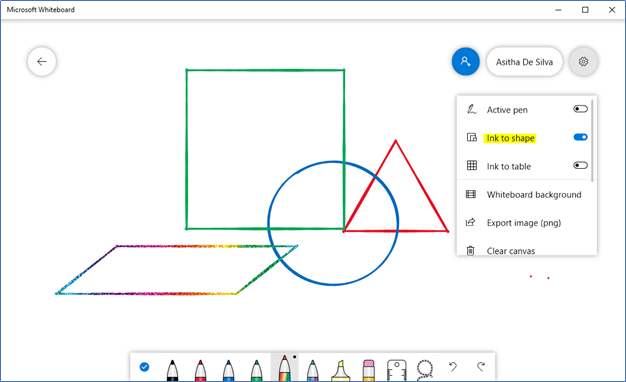Turn off the Ink to shape toggle
This screenshot has width=626, height=382.
[x=580, y=137]
